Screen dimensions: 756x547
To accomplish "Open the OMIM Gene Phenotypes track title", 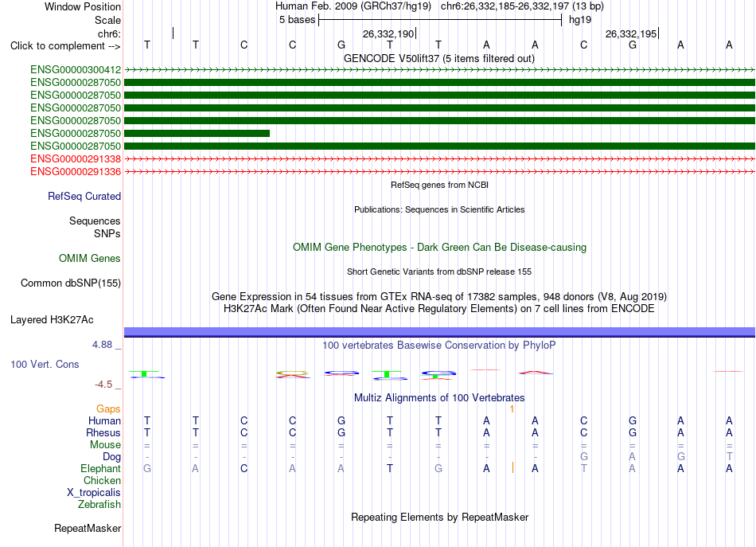I will pyautogui.click(x=440, y=247).
